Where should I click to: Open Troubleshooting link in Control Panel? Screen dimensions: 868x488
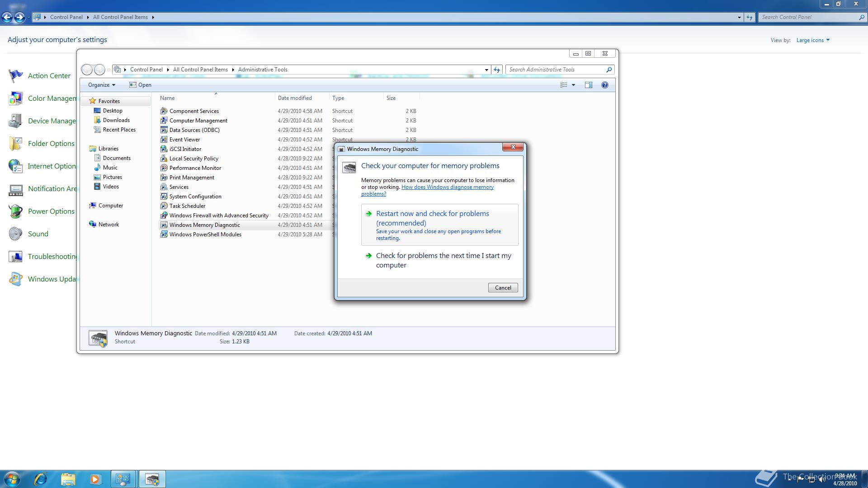(52, 257)
